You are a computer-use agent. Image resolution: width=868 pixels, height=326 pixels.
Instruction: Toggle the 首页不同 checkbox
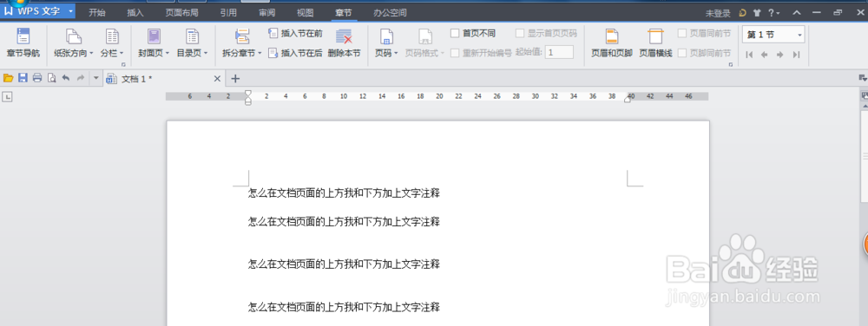tap(455, 34)
